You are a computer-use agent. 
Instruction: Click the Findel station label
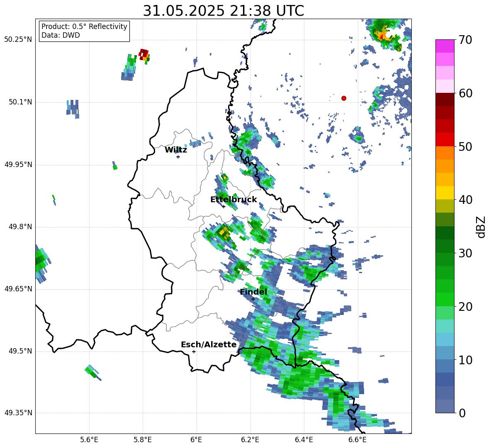pos(253,292)
